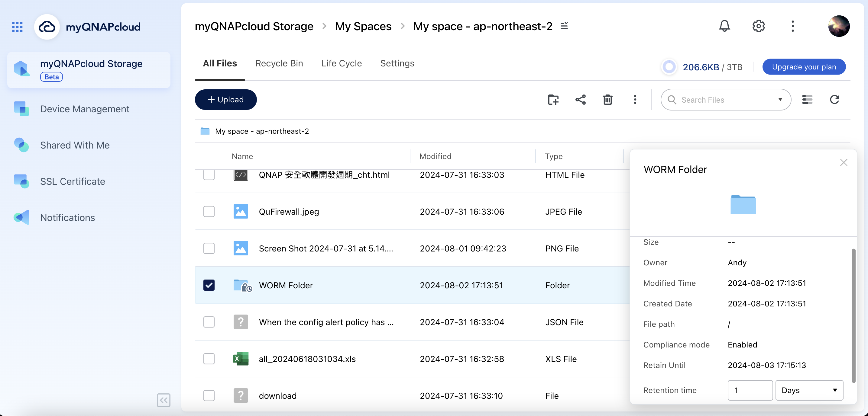The width and height of the screenshot is (868, 416).
Task: Click the delete trash icon
Action: pos(607,100)
